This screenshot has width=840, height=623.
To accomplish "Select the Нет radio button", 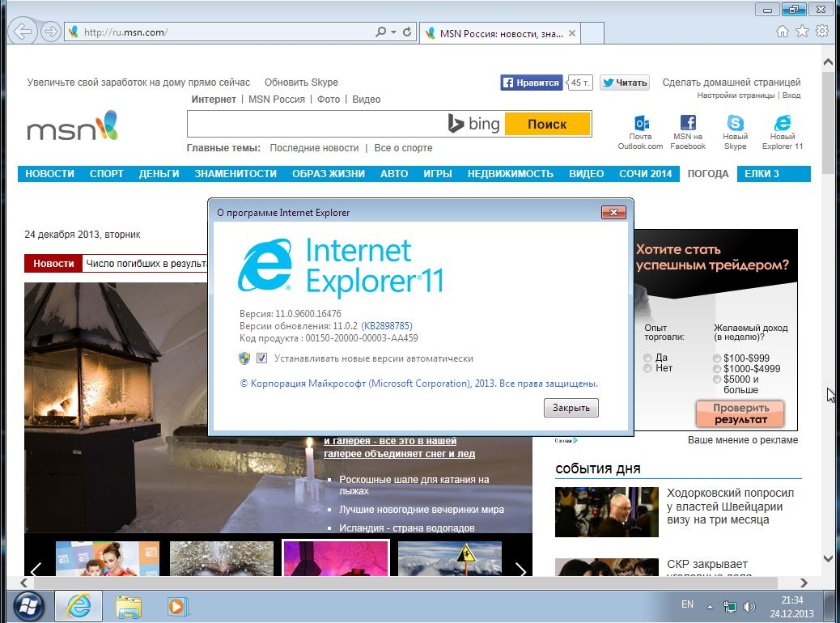I will [x=647, y=368].
